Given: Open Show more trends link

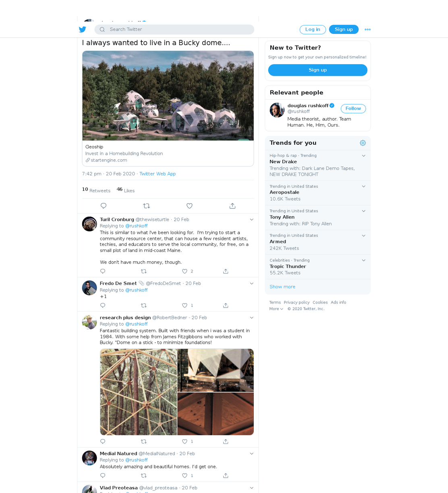Looking at the screenshot, I should point(282,287).
